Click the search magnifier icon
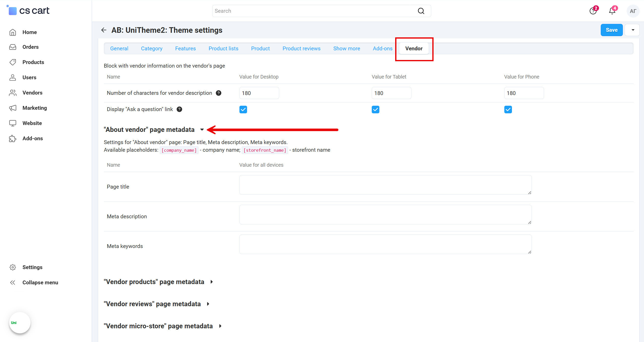The width and height of the screenshot is (644, 342). pyautogui.click(x=421, y=11)
